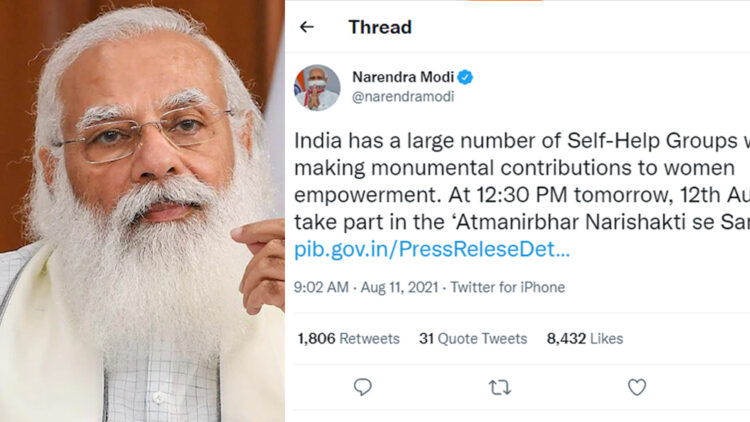This screenshot has width=750, height=422.
Task: View the 1,806 Retweets list
Action: pyautogui.click(x=346, y=338)
